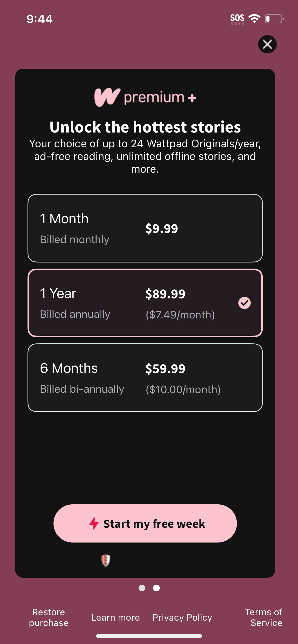The width and height of the screenshot is (298, 644).
Task: Tap the shield badge icon
Action: click(x=106, y=561)
